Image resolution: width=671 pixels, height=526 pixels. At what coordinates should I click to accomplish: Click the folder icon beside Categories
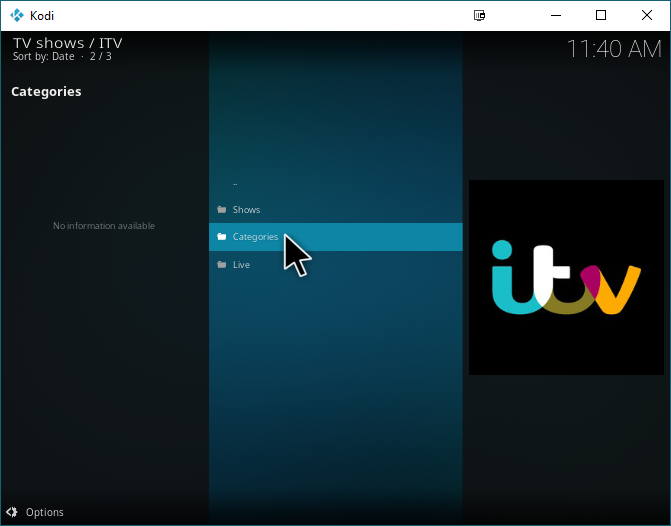click(222, 237)
